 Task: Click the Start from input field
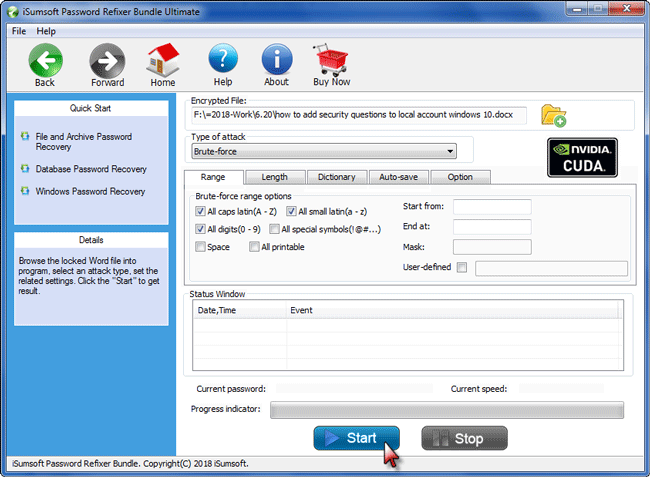point(492,206)
